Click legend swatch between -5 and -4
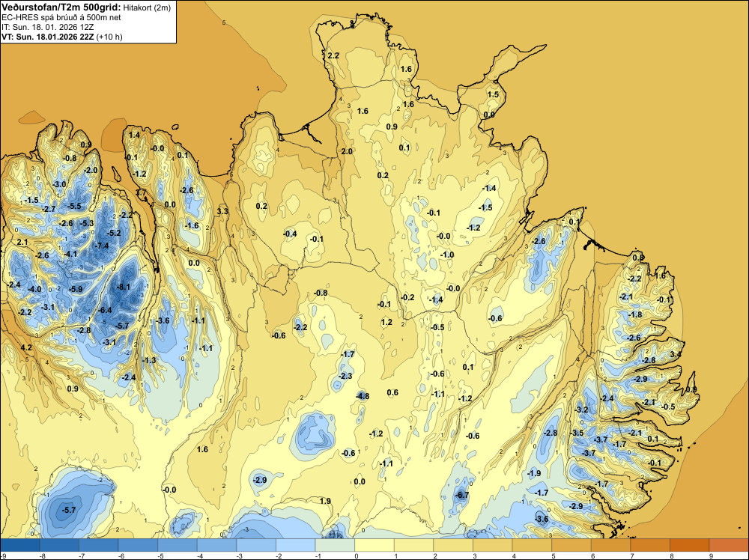This screenshot has width=749, height=560. coord(178,545)
